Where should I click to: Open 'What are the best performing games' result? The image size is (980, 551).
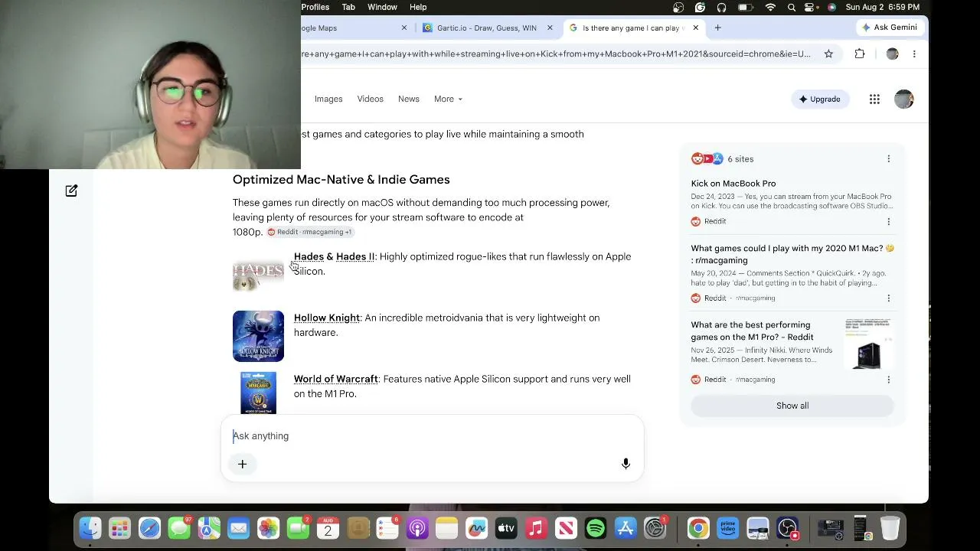(x=752, y=331)
